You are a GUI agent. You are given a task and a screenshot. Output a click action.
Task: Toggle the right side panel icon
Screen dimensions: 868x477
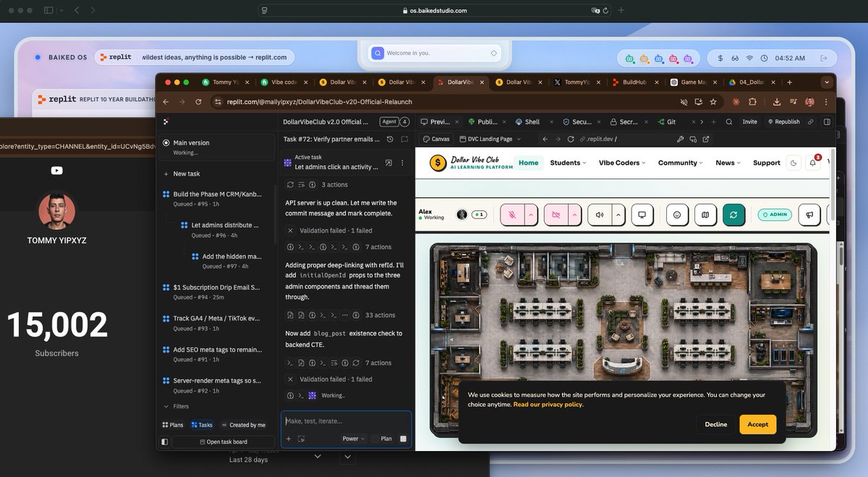pyautogui.click(x=827, y=122)
